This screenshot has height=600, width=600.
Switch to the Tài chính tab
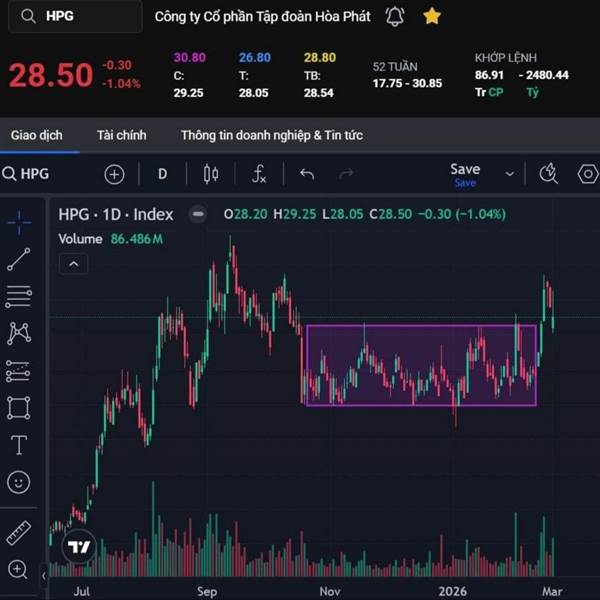122,135
